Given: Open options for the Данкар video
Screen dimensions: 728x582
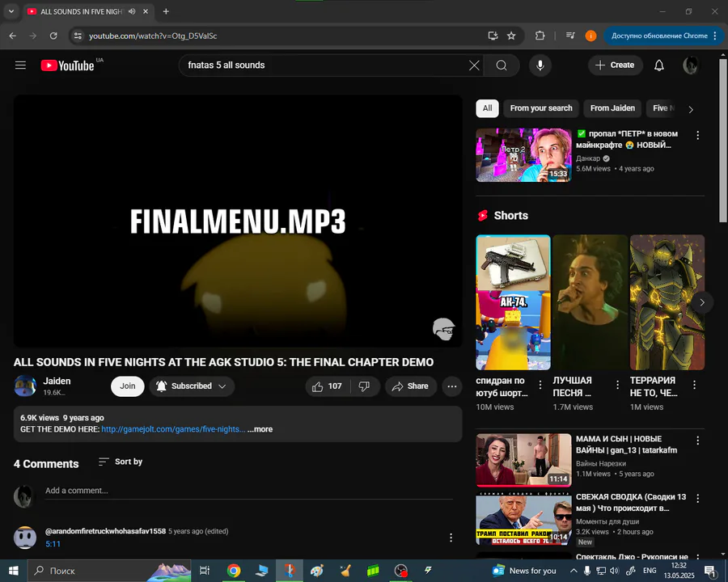Looking at the screenshot, I should click(697, 135).
